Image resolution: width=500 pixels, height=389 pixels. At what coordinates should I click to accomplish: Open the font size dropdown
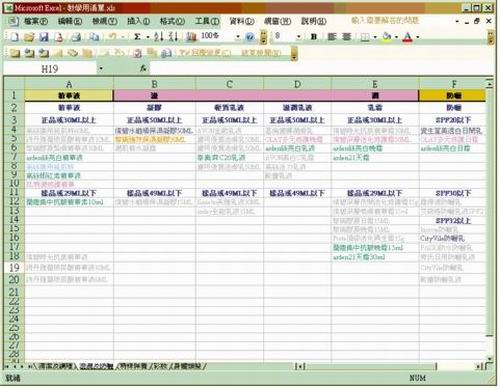pos(299,36)
